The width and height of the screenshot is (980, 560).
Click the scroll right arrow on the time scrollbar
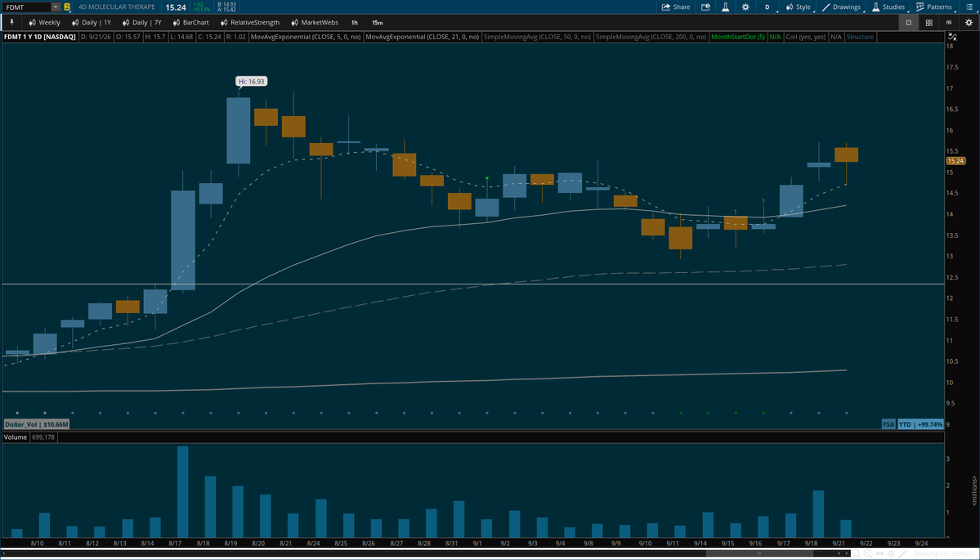[x=847, y=553]
